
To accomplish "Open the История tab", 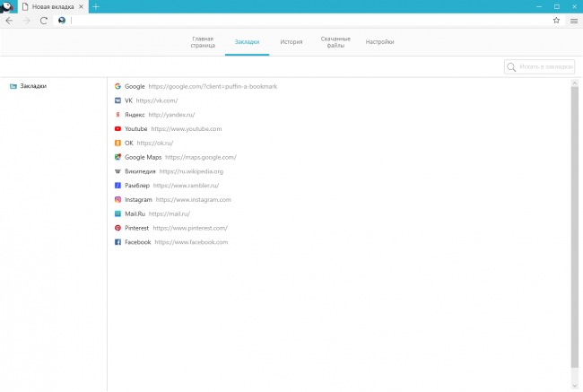I will coord(291,42).
